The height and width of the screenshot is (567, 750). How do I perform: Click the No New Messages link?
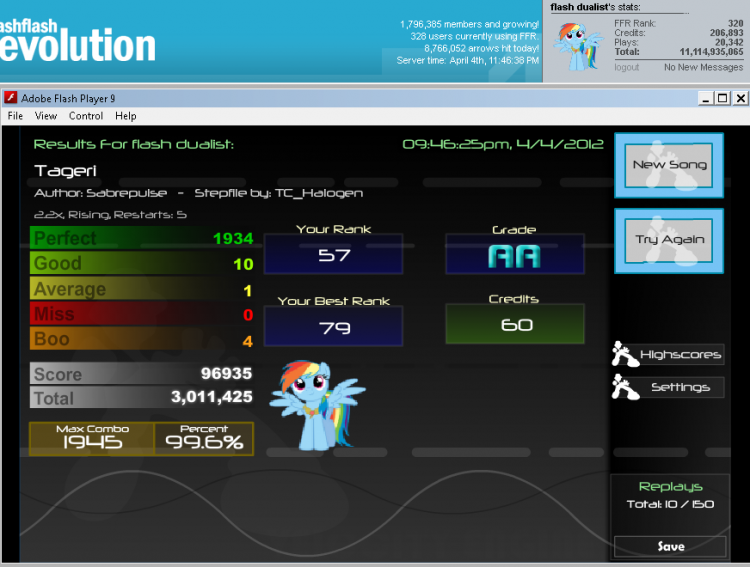pos(703,67)
